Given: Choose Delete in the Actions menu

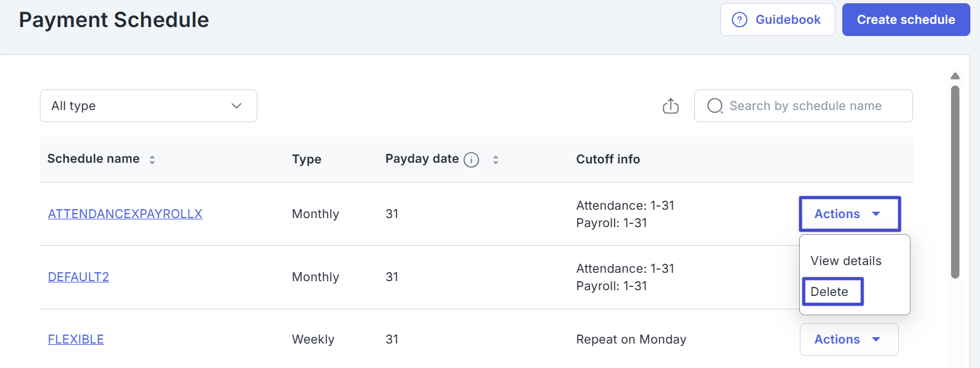Looking at the screenshot, I should (829, 291).
